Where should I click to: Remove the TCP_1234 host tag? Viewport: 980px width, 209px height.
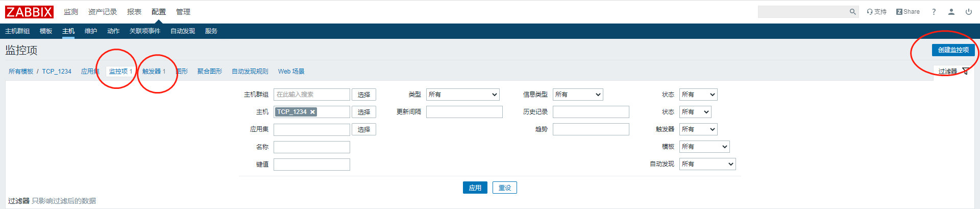tap(312, 112)
